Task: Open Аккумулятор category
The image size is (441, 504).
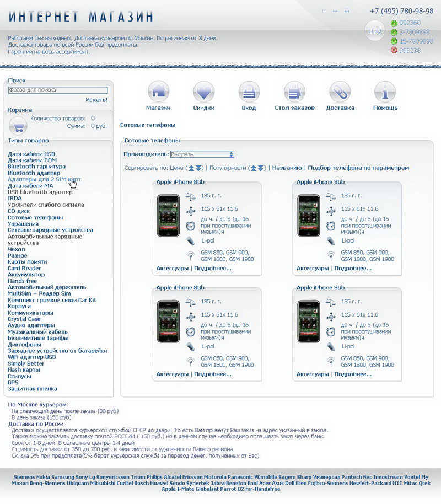Action: tap(26, 275)
